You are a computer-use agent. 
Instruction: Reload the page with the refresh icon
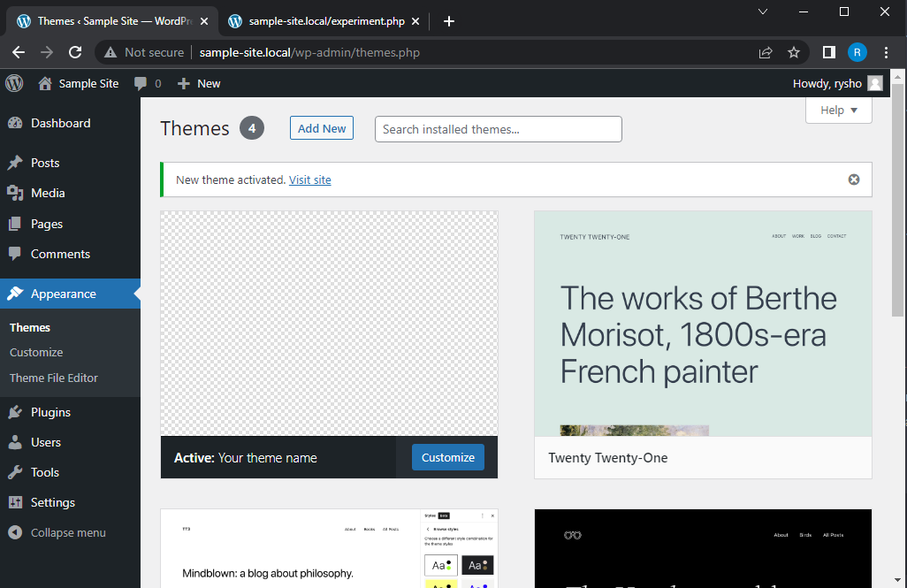75,53
